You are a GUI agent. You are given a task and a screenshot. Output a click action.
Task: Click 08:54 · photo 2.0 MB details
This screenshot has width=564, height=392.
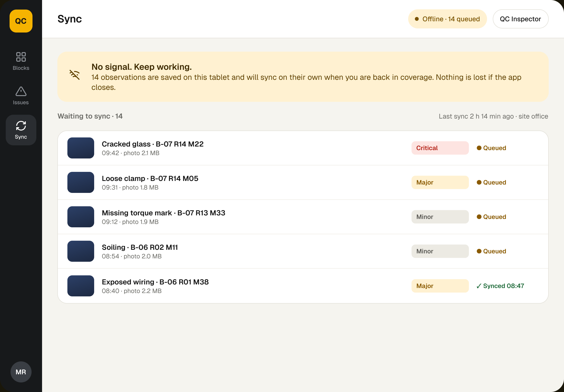(132, 256)
